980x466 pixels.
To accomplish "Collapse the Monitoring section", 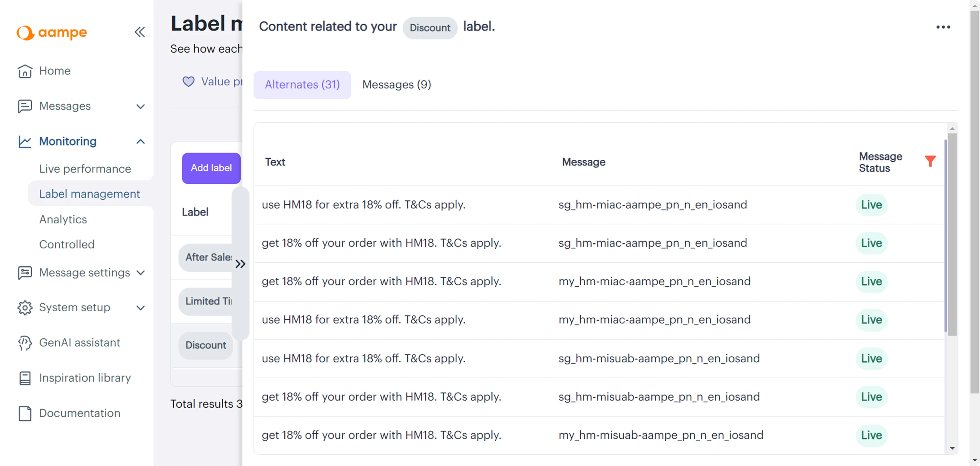I will point(140,141).
